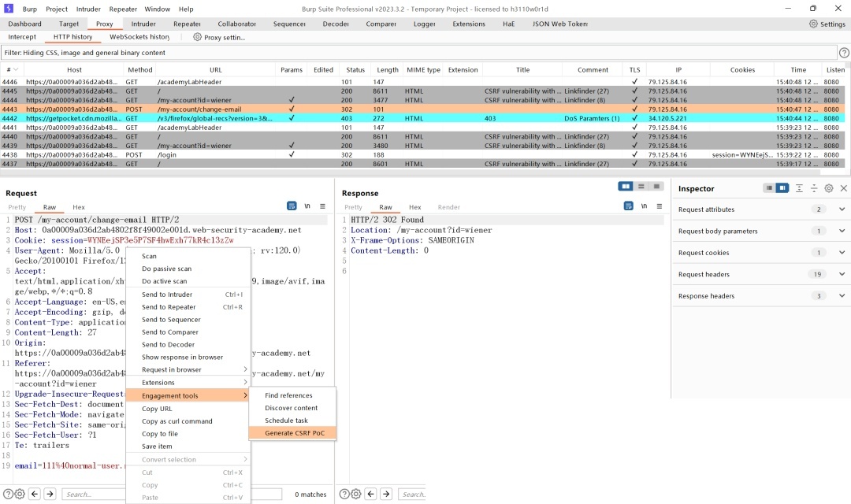Go to next request match arrow
Screen dimensions: 851x504
pos(50,494)
